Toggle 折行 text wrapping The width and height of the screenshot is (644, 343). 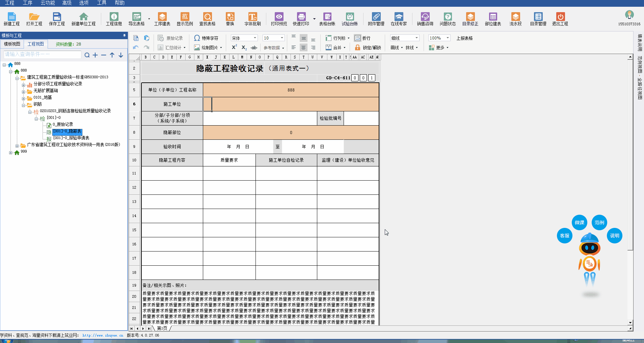click(x=363, y=38)
